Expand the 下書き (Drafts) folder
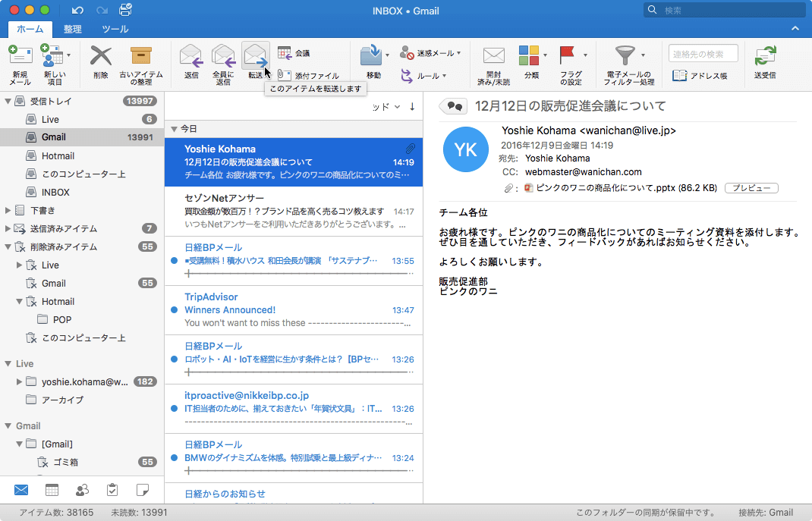The image size is (812, 521). point(8,210)
